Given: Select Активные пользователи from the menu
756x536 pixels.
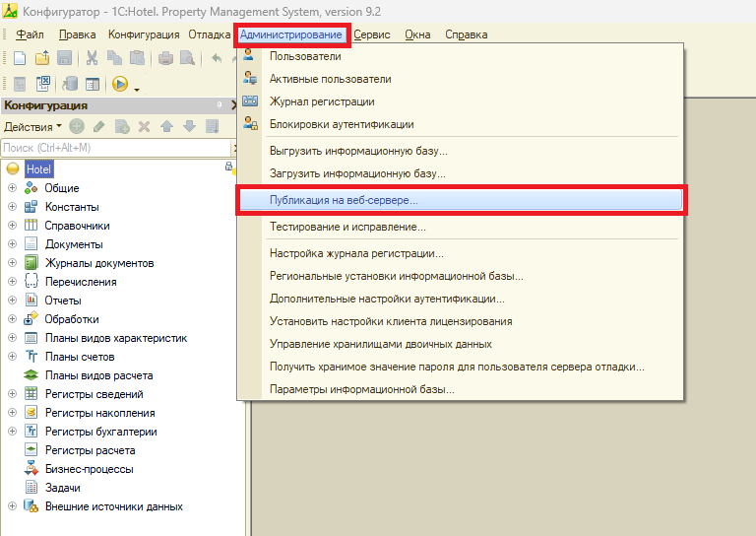Looking at the screenshot, I should (330, 79).
